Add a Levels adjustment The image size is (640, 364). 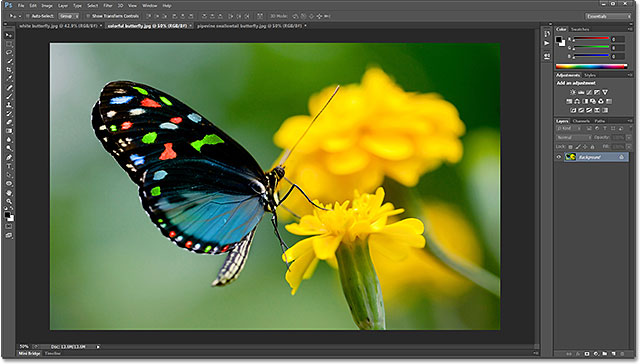581,92
